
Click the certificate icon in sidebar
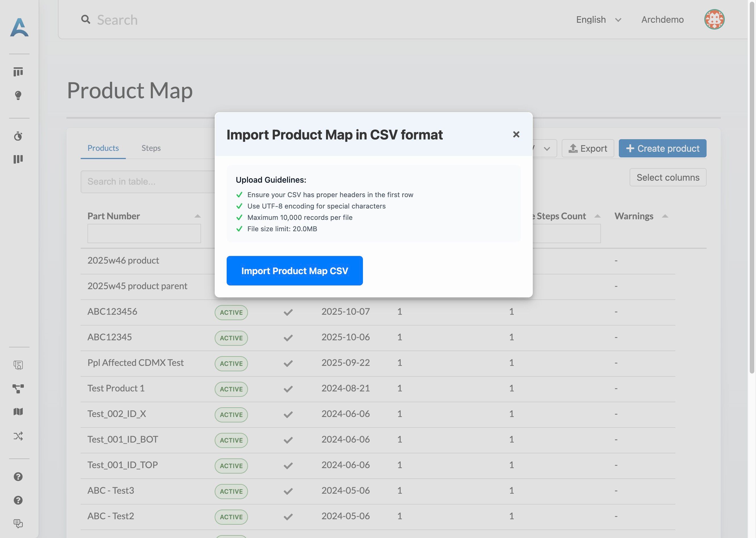pyautogui.click(x=18, y=365)
